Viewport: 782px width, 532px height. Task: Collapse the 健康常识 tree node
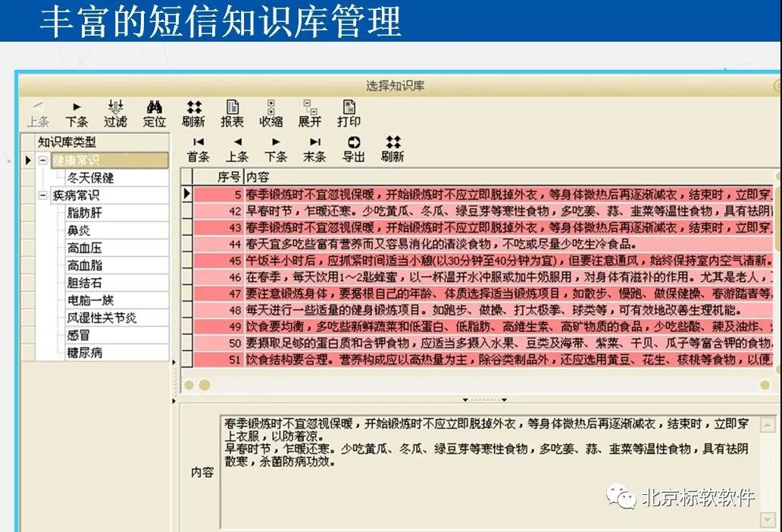[x=43, y=160]
